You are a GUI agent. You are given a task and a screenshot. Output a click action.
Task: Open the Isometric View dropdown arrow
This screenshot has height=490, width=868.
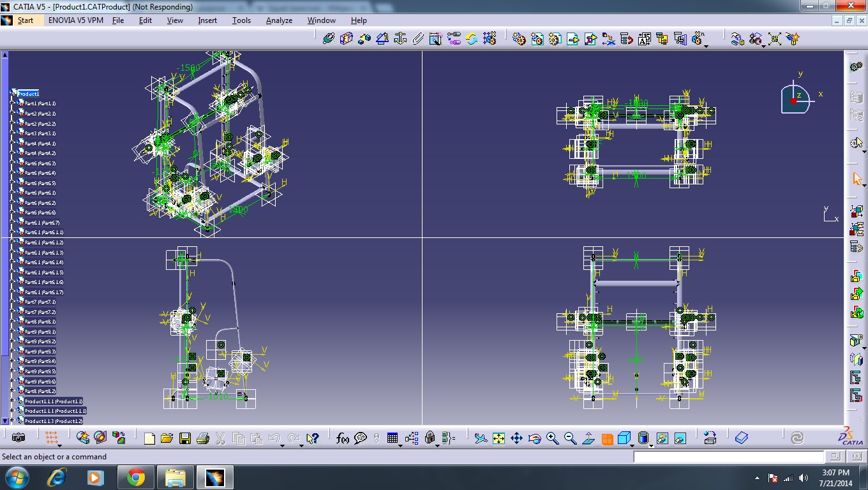coord(632,445)
